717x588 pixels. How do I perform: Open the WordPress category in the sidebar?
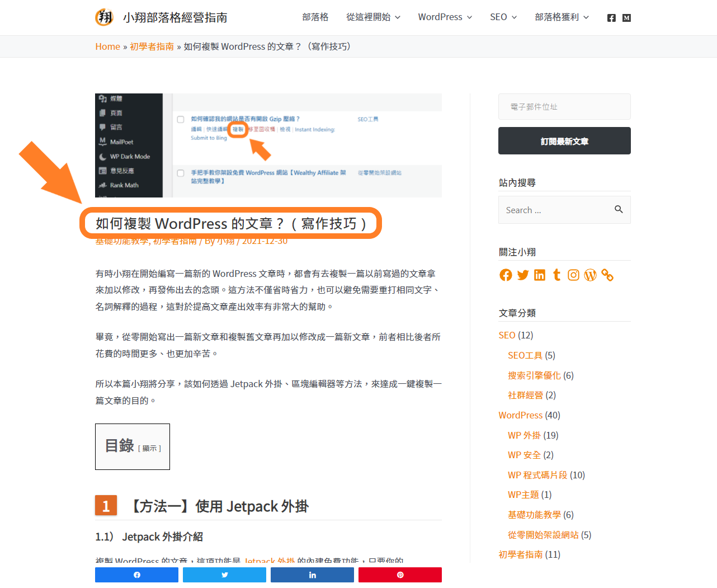point(520,415)
